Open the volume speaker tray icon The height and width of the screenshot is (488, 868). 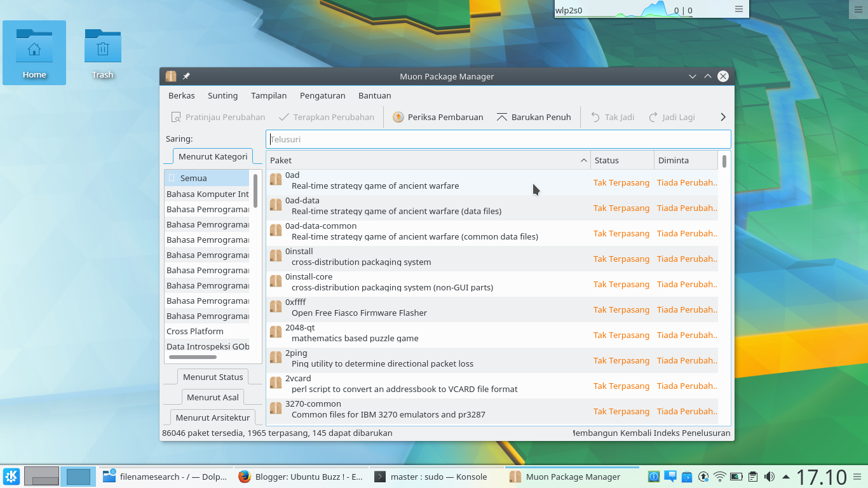pyautogui.click(x=770, y=477)
